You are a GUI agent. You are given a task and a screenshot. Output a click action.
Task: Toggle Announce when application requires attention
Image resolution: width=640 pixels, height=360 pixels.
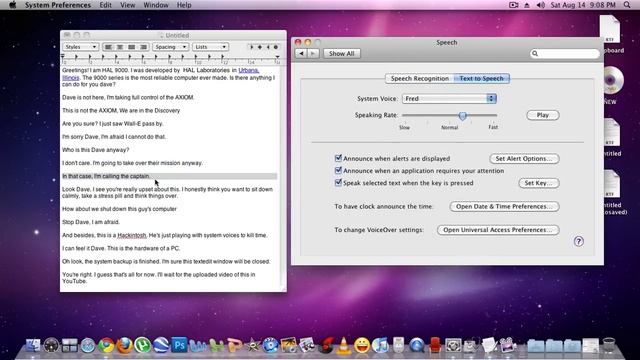tap(338, 170)
